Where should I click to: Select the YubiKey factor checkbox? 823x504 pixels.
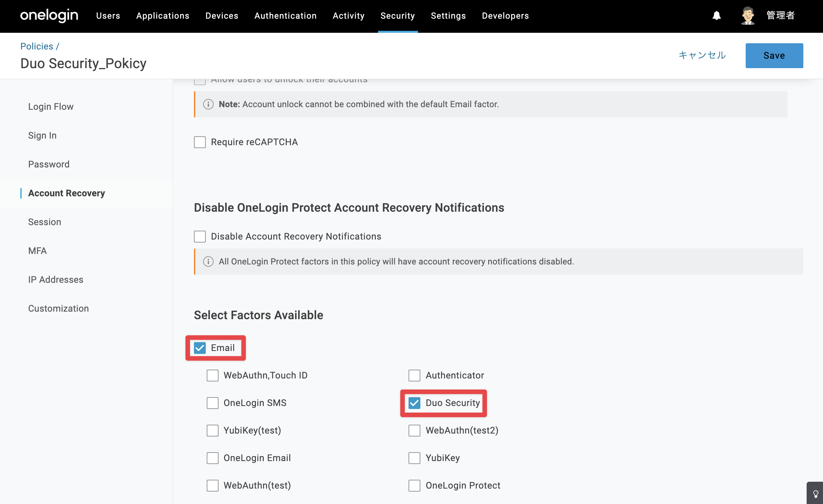coord(414,458)
